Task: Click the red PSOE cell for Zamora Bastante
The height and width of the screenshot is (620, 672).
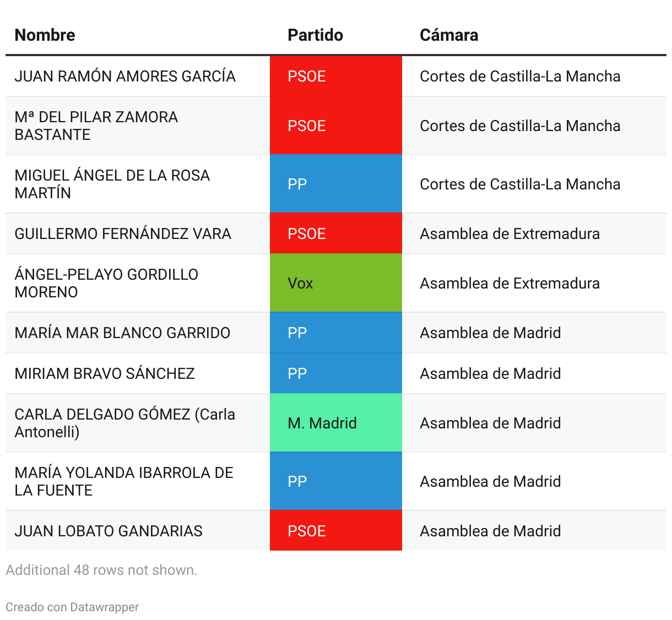Action: point(336,126)
